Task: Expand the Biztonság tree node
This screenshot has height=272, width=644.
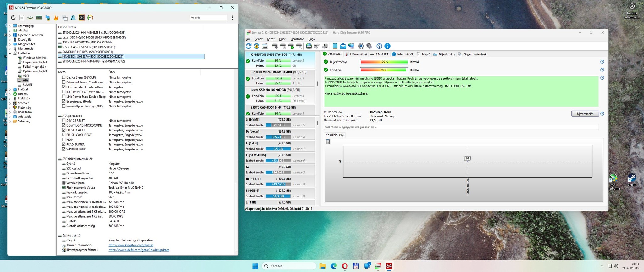Action: tap(10, 107)
